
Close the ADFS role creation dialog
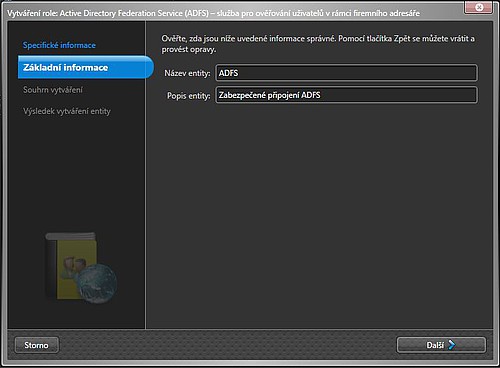click(x=478, y=7)
